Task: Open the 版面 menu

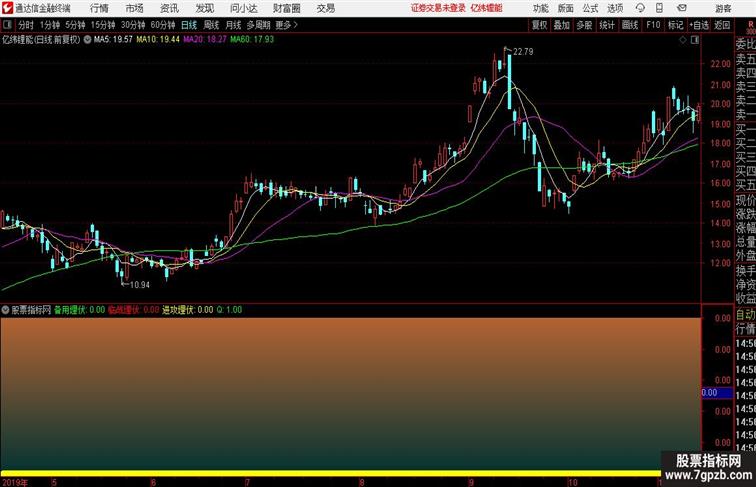Action: [x=566, y=8]
